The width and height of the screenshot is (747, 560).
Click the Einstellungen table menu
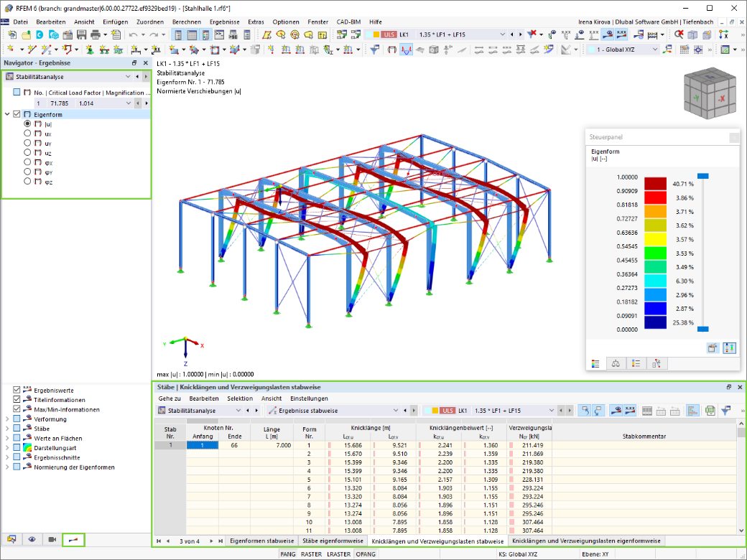(x=309, y=398)
